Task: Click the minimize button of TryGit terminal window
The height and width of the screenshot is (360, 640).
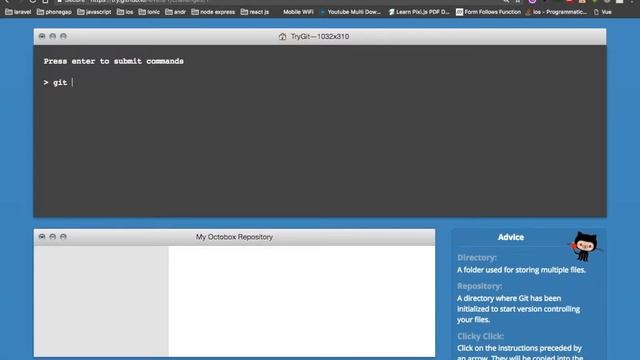Action: (53, 36)
